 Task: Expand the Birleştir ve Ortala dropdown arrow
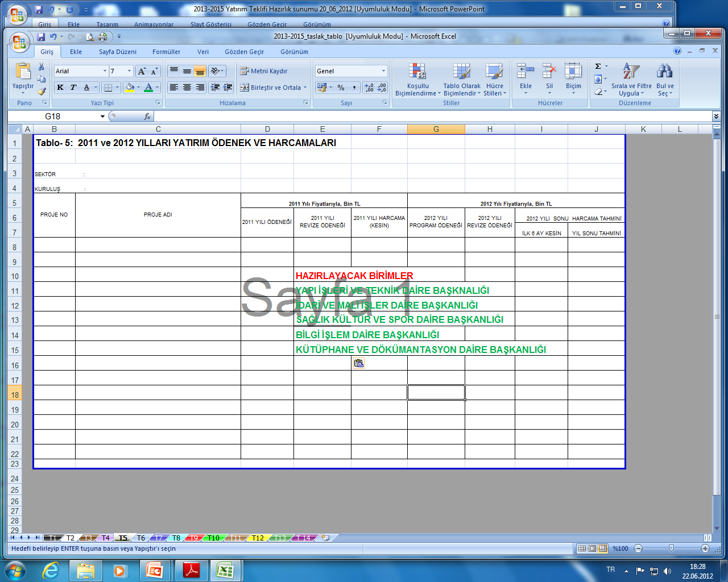click(x=305, y=88)
